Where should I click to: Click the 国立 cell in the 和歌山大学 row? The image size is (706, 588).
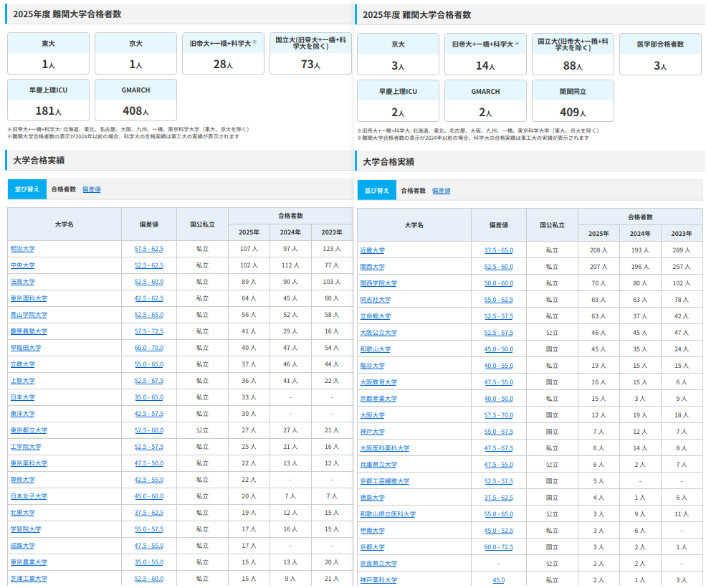pos(552,349)
